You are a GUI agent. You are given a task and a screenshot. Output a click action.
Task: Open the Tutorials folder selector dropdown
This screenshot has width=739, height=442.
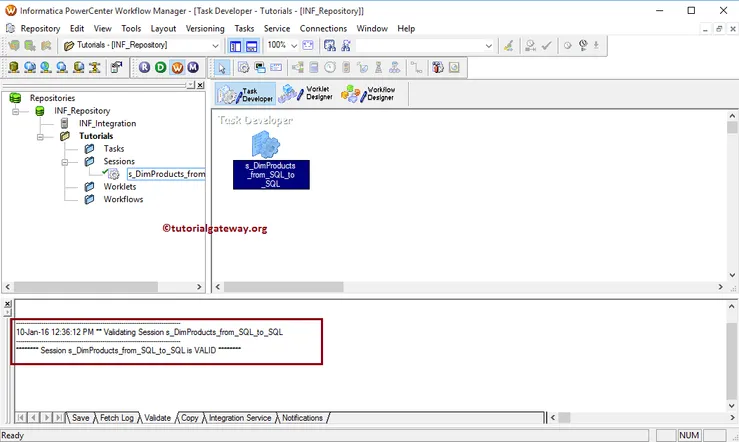[215, 46]
